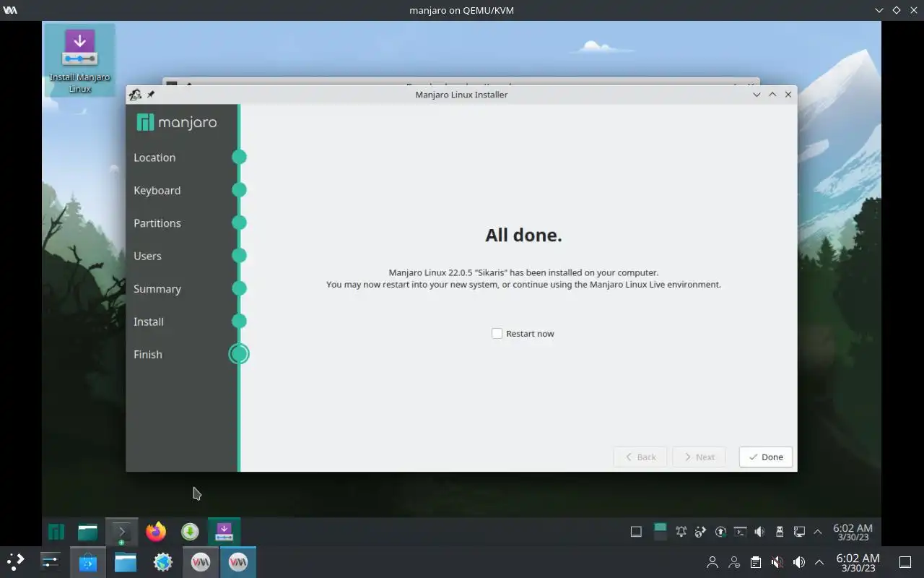The image size is (924, 578).
Task: Open the host system settings sliders icon
Action: [51, 561]
